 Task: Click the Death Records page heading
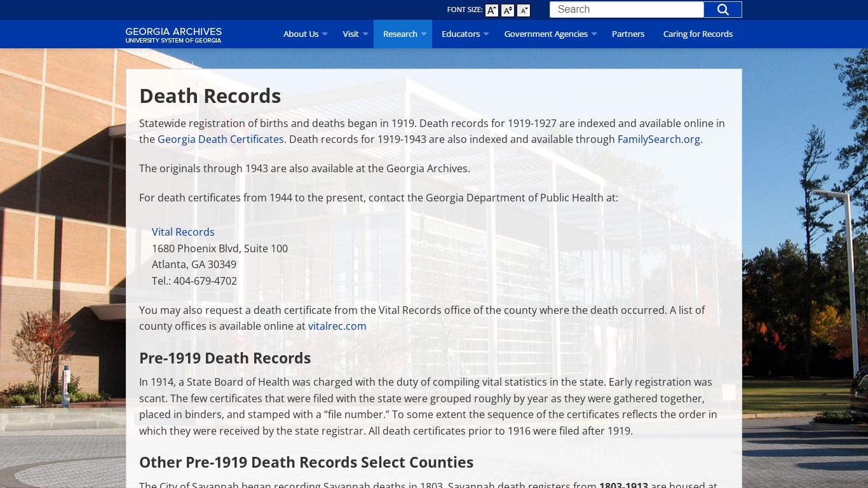coord(210,96)
